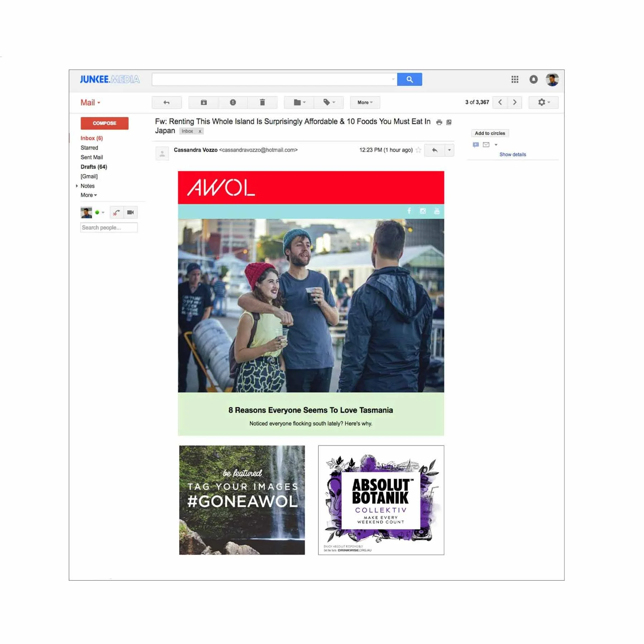The height and width of the screenshot is (644, 644).
Task: Archive this email conversation
Action: 204,102
